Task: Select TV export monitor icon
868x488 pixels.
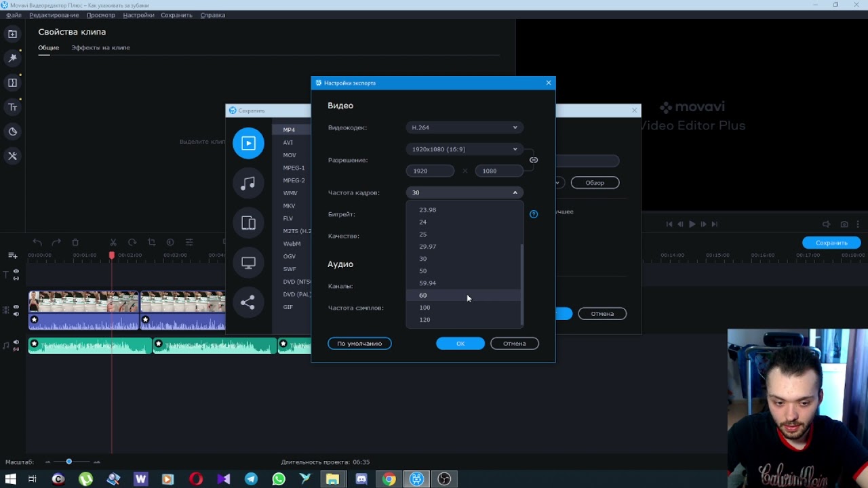Action: tap(248, 263)
